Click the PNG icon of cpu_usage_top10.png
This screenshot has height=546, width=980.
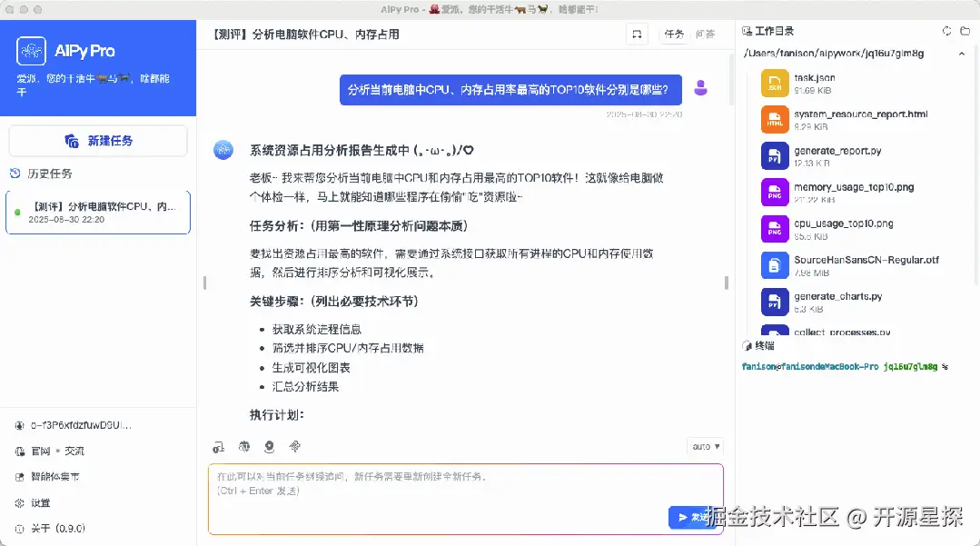(775, 229)
